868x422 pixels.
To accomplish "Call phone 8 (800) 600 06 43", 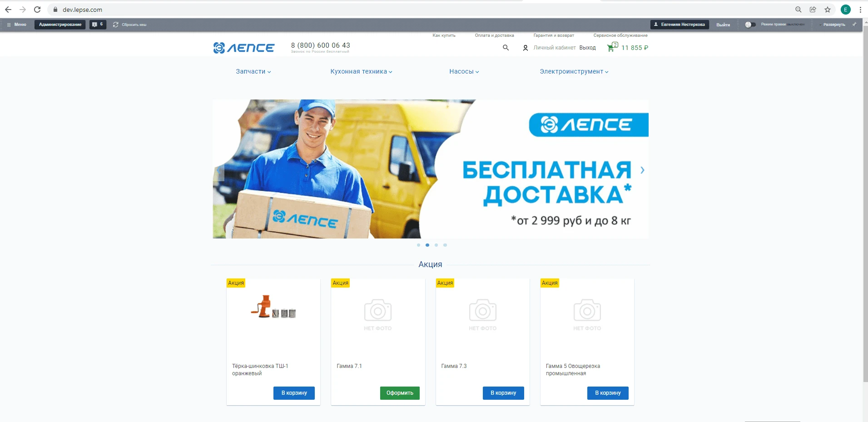I will pyautogui.click(x=321, y=45).
